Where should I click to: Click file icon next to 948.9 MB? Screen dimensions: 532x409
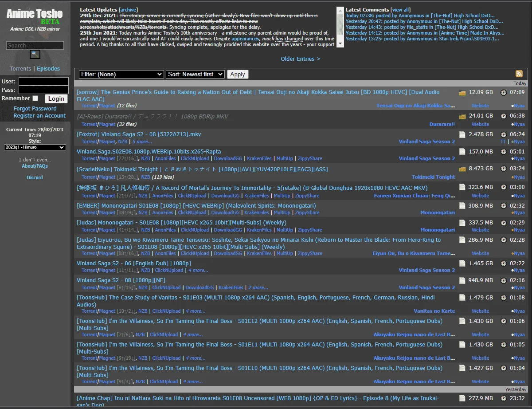(x=462, y=280)
